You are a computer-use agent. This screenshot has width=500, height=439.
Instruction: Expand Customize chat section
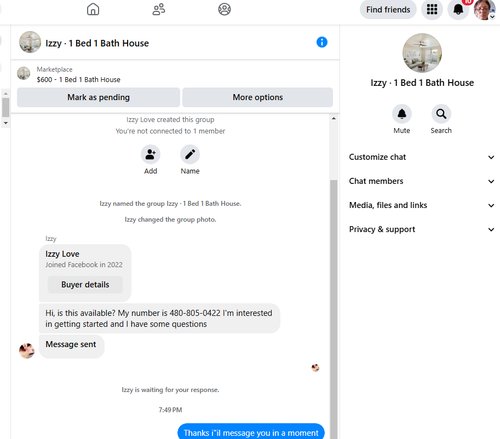click(x=422, y=157)
